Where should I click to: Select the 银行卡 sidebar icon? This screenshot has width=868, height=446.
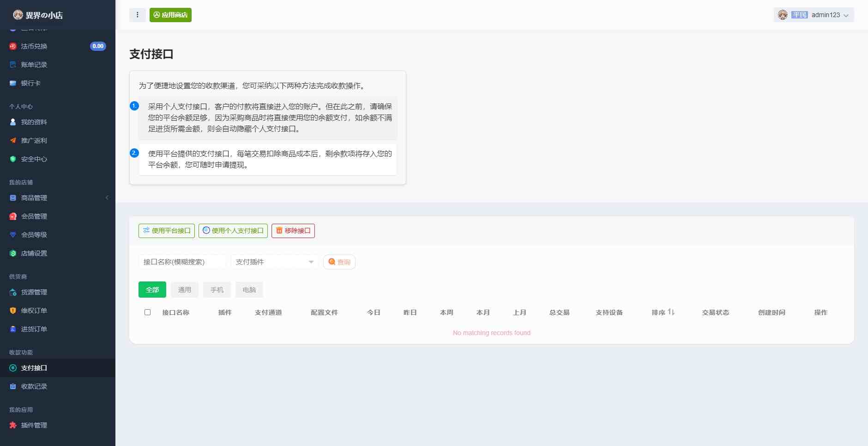coord(13,83)
